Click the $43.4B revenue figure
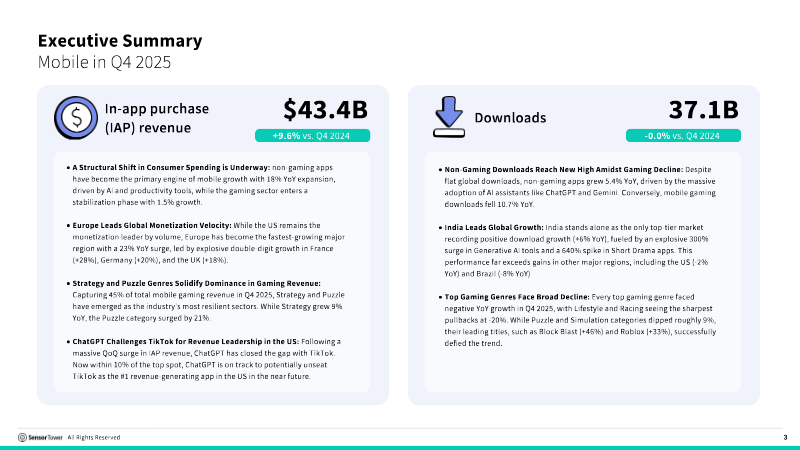This screenshot has height=450, width=800. [326, 109]
